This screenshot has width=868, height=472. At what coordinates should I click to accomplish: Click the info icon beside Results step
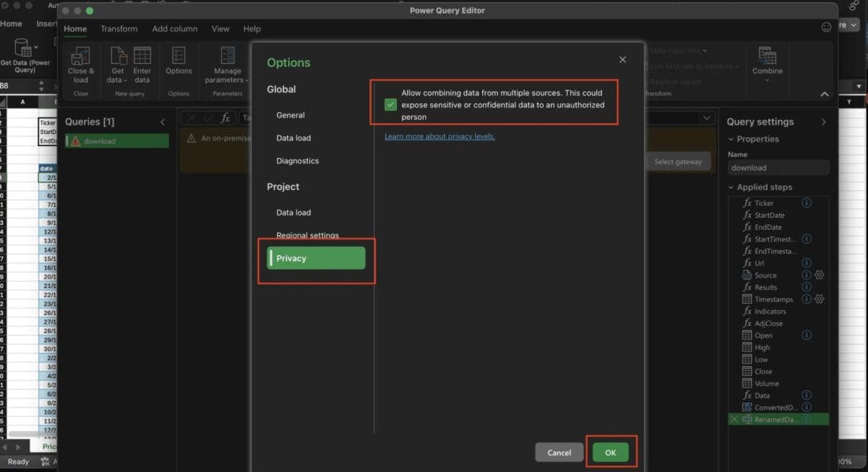click(806, 287)
